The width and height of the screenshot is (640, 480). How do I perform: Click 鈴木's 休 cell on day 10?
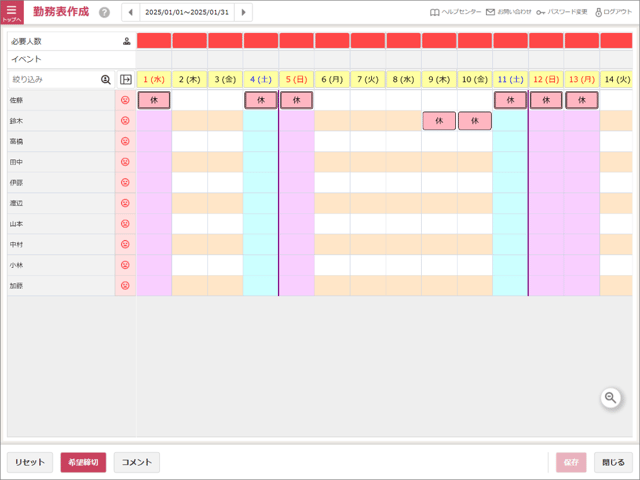(475, 121)
